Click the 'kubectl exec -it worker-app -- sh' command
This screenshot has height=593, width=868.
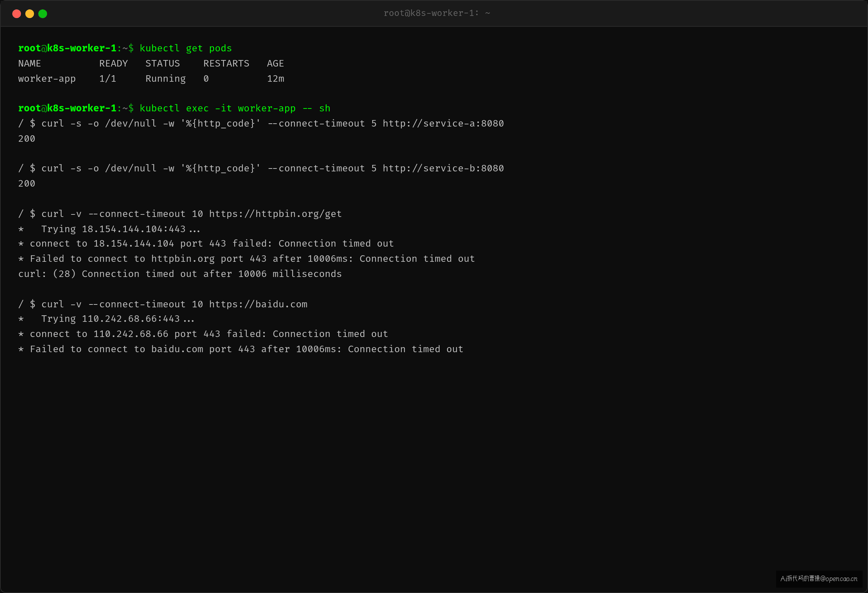pos(235,108)
